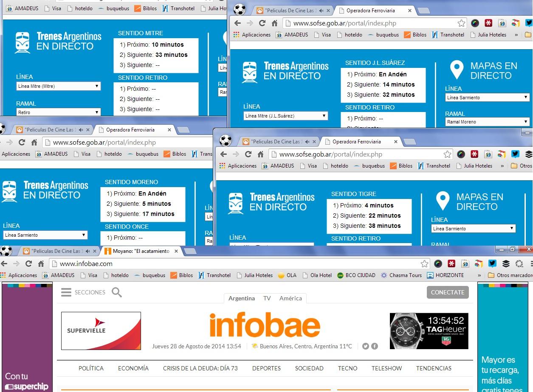Click Trenes Argentinos train logo, Mitre window
Screen dimensions: 533x392
click(x=23, y=42)
